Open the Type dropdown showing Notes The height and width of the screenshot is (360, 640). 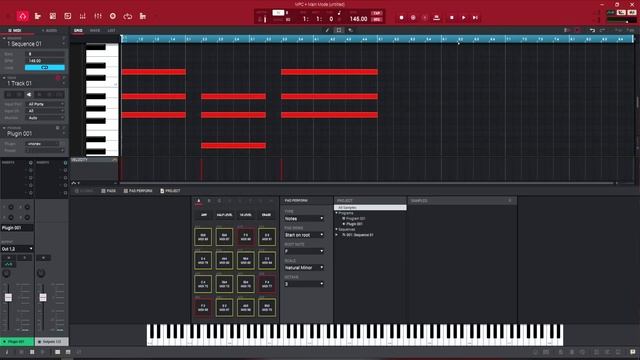pos(304,218)
